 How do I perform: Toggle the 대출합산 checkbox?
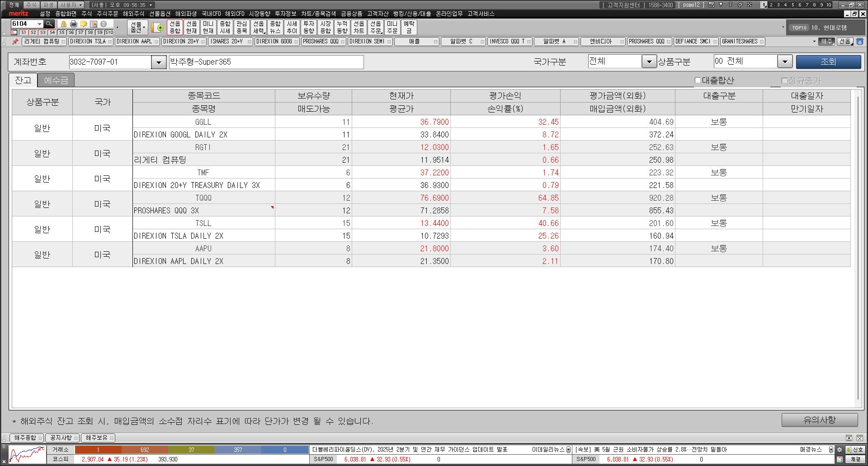(698, 80)
